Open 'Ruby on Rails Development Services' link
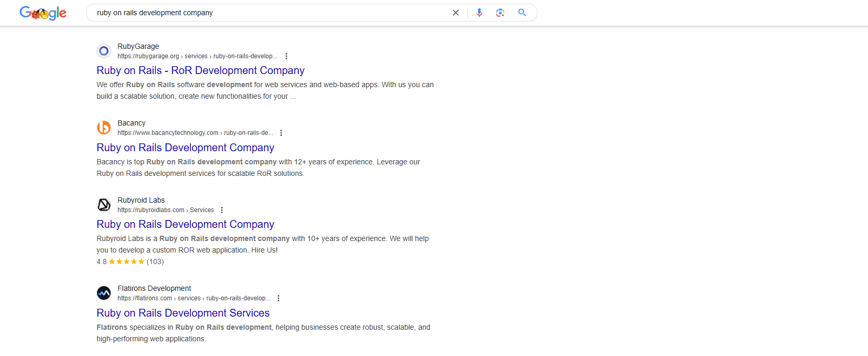Image resolution: width=868 pixels, height=356 pixels. click(x=183, y=313)
